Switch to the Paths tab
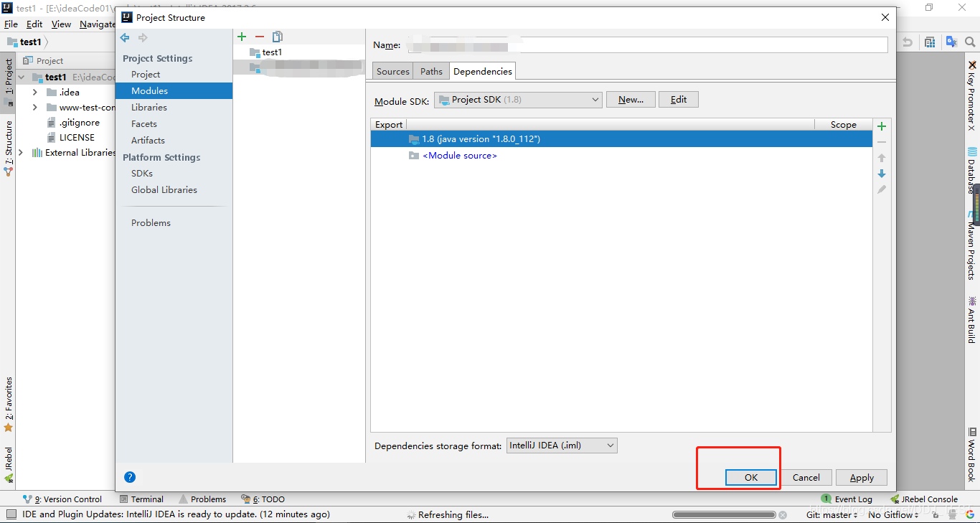Screen dimensions: 980x523 [431, 71]
